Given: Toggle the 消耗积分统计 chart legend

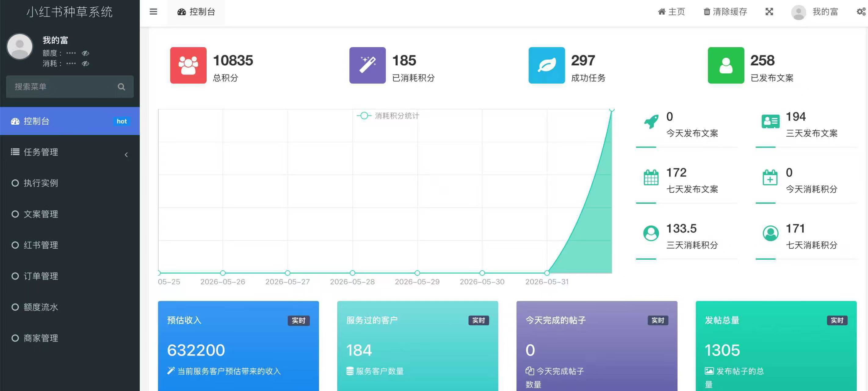Looking at the screenshot, I should (x=388, y=116).
